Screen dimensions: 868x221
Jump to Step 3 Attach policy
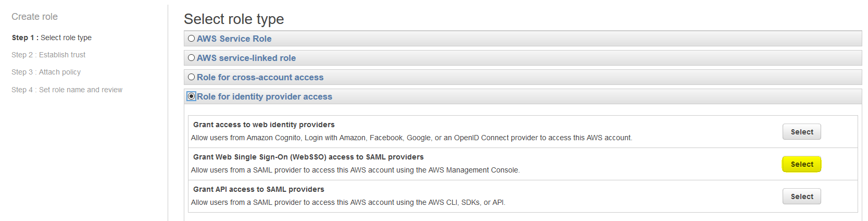pyautogui.click(x=46, y=72)
